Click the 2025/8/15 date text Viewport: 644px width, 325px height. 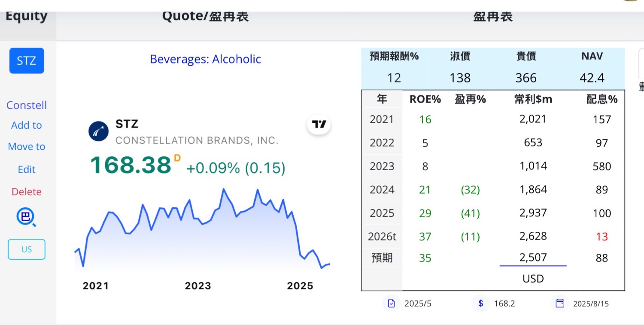coord(591,304)
